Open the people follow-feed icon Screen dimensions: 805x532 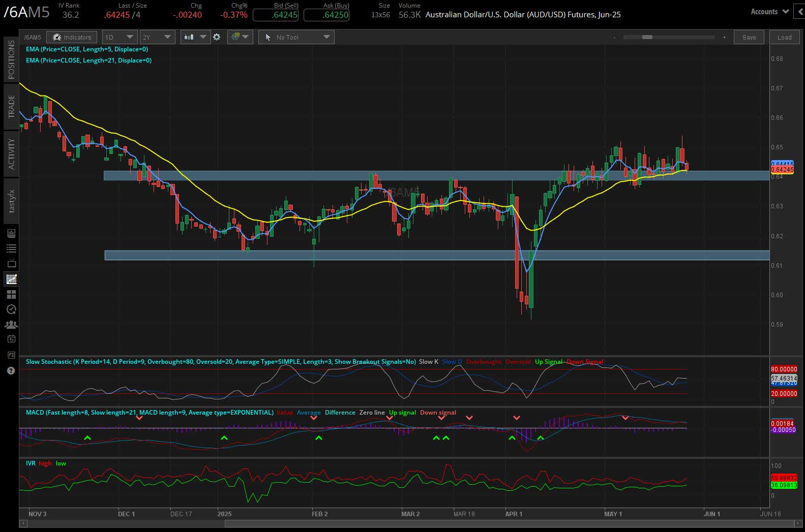click(x=11, y=324)
